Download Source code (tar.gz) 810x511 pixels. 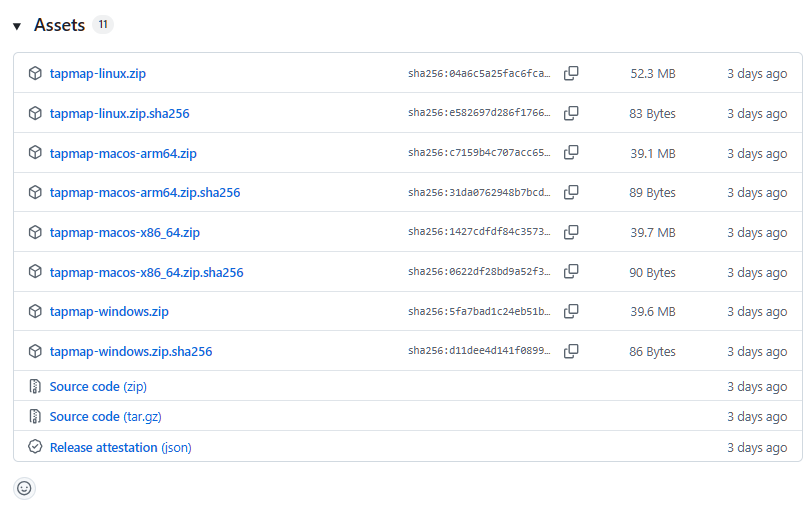(105, 416)
